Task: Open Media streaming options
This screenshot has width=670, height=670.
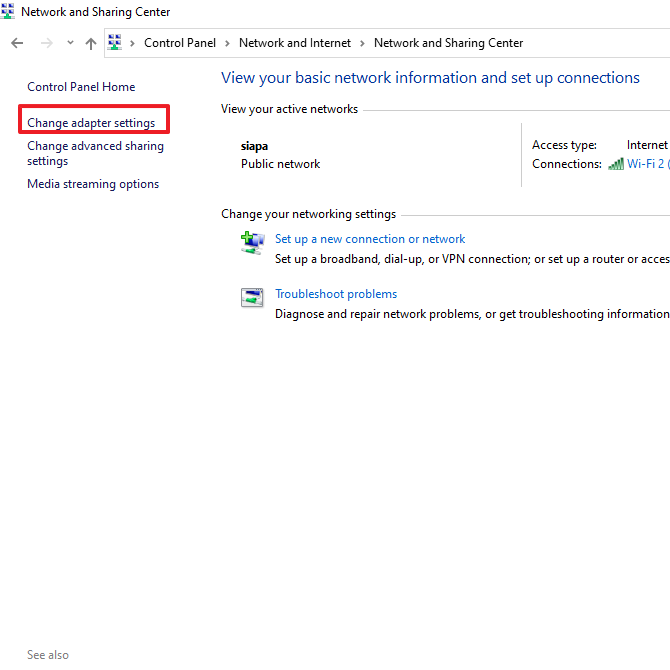Action: point(93,184)
